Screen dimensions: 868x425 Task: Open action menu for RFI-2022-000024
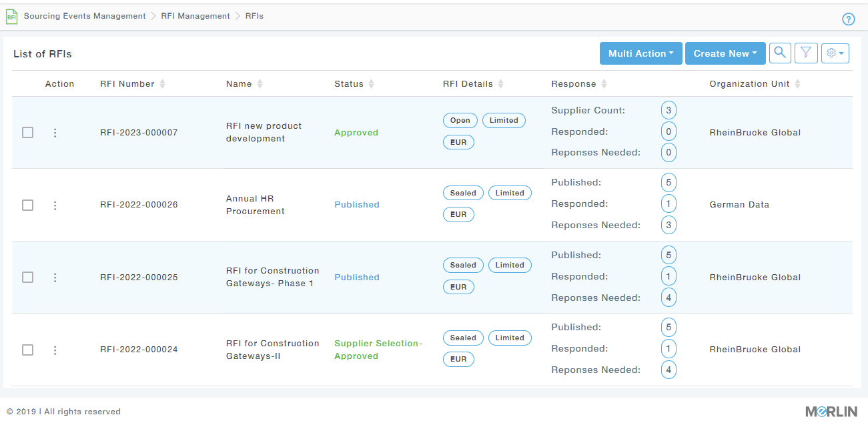[x=55, y=350]
